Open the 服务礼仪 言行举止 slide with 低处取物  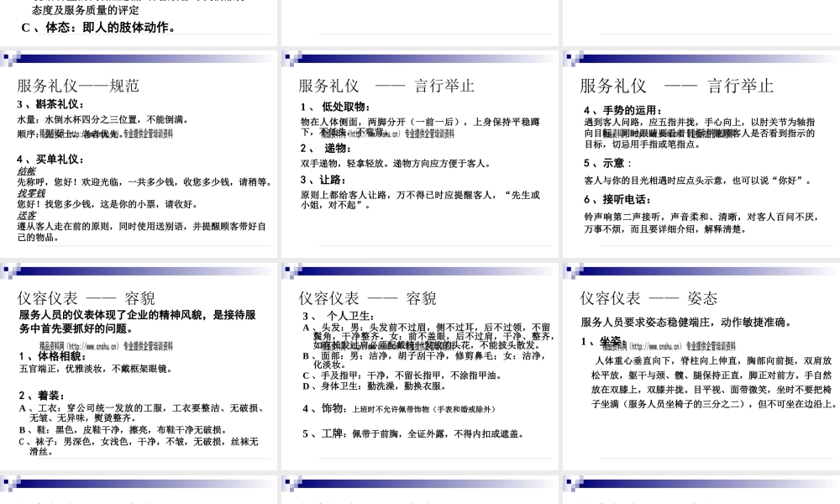click(419, 155)
